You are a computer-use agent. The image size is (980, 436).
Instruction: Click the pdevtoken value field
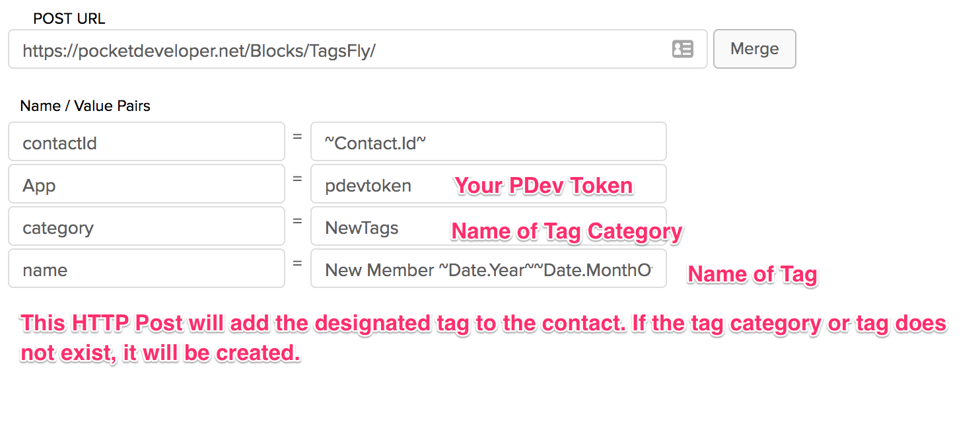click(488, 184)
